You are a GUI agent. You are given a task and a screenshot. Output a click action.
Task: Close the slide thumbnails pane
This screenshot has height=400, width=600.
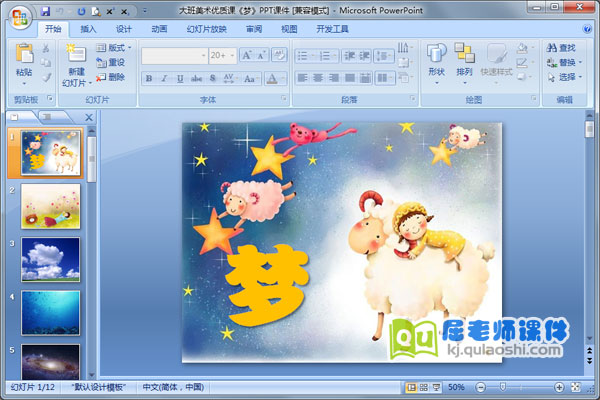pos(89,118)
